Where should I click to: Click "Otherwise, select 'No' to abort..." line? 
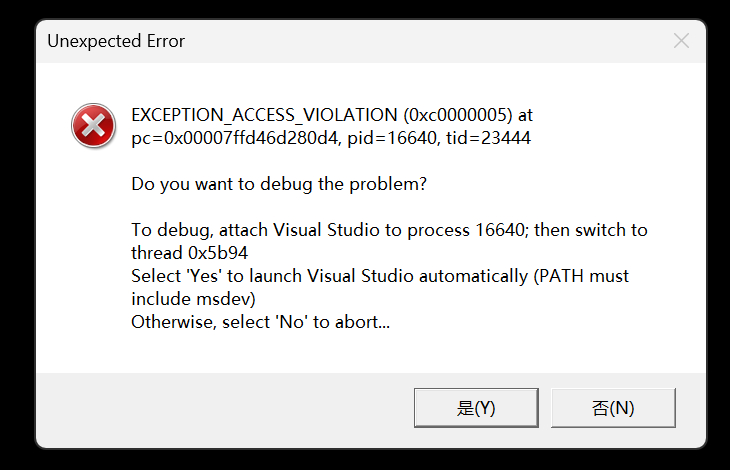tap(260, 322)
